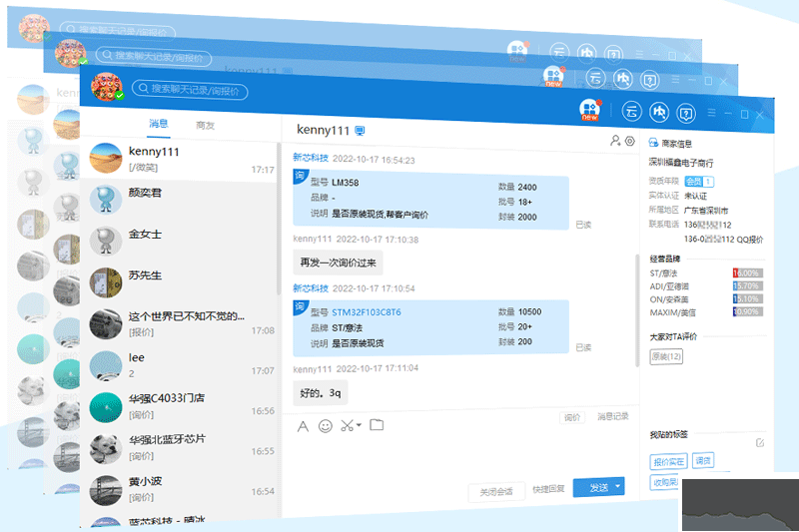Click the 会员 membership badge
Image resolution: width=799 pixels, height=532 pixels.
(698, 182)
